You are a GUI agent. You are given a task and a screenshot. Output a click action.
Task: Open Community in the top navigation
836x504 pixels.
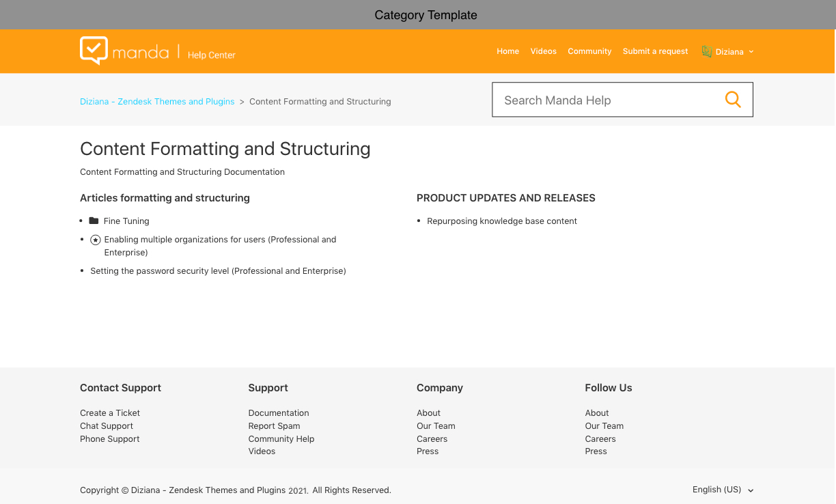(x=589, y=51)
